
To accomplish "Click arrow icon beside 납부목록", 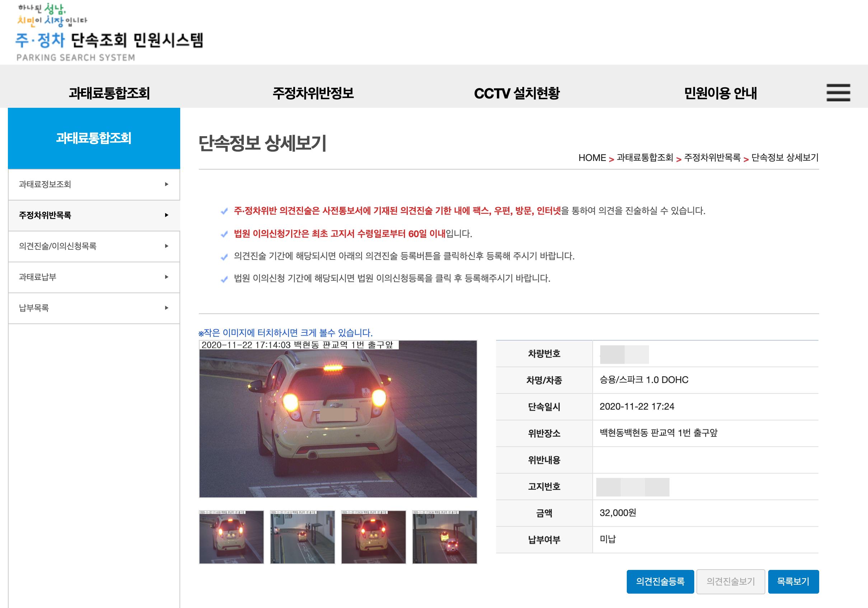I will tap(166, 308).
